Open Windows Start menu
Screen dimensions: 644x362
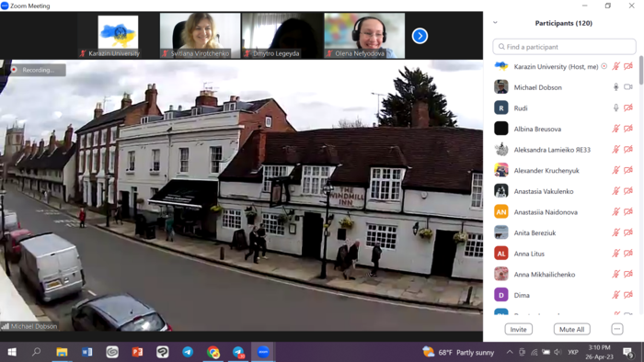(12, 352)
